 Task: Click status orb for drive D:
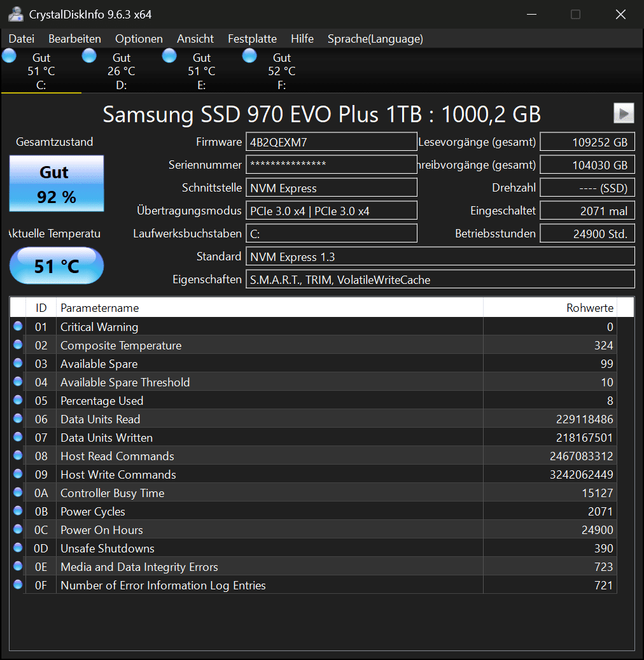pyautogui.click(x=89, y=55)
